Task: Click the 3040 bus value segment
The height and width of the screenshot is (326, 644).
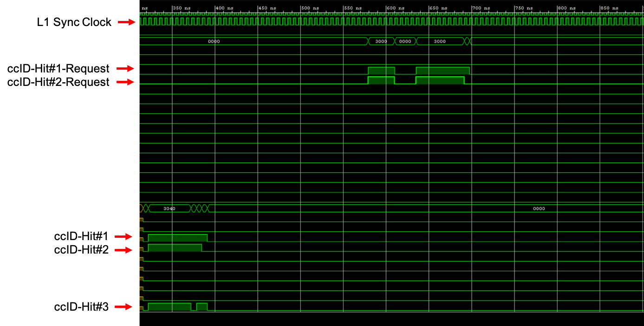Action: point(169,209)
